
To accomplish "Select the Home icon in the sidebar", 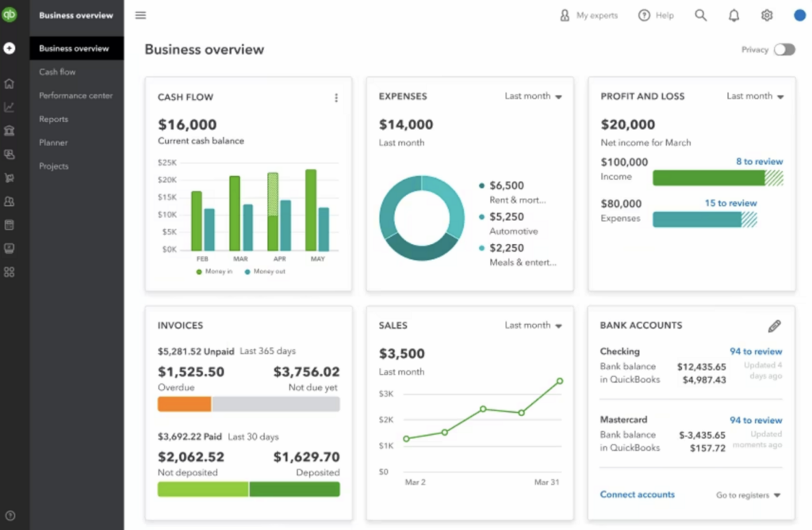I will 10,83.
